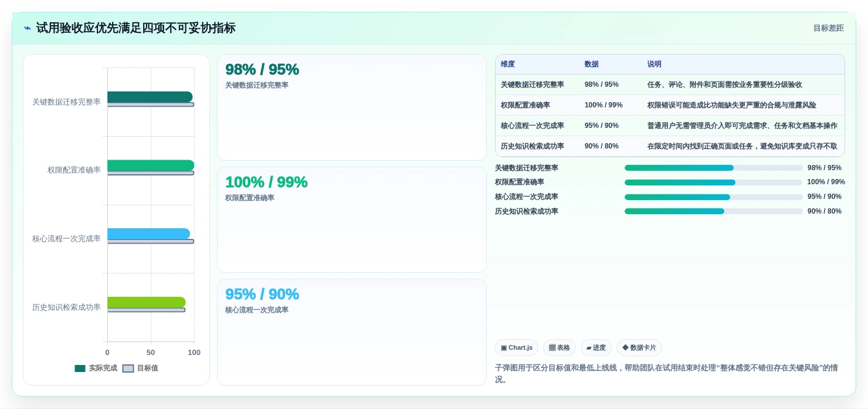Click the 核心流程一次完成率 progress bar
Screen dimensions: 868x409
coord(714,197)
